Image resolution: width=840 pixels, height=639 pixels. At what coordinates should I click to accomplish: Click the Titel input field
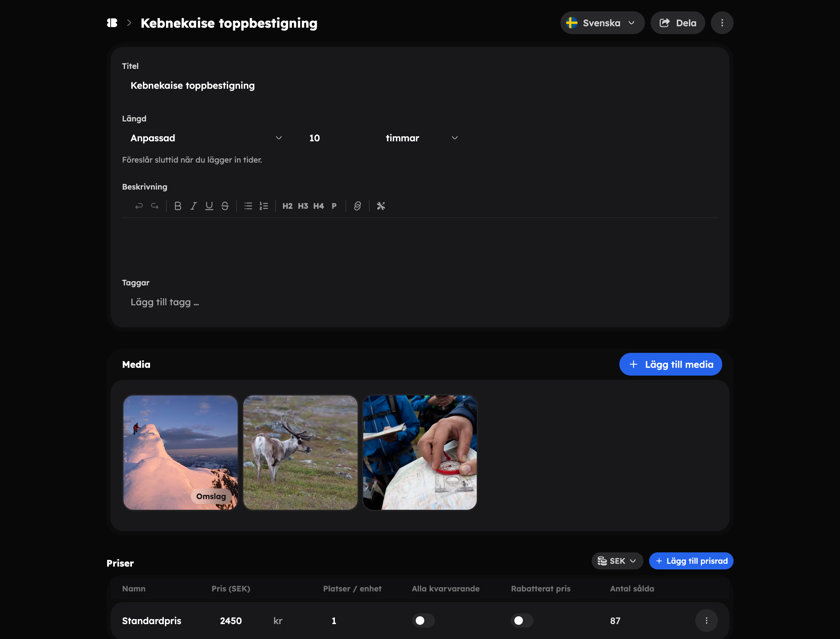tap(420, 86)
